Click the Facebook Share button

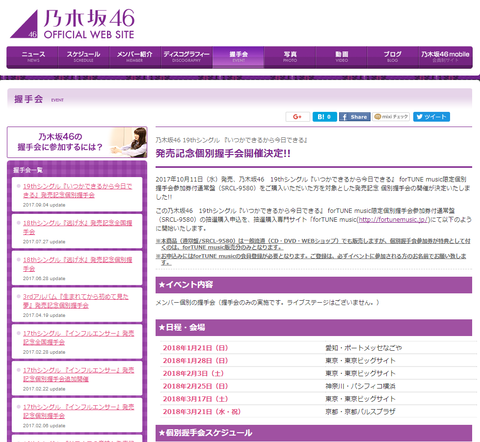(355, 117)
